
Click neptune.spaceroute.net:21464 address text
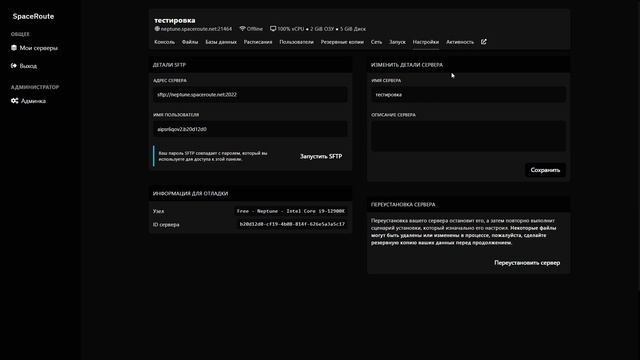point(196,29)
